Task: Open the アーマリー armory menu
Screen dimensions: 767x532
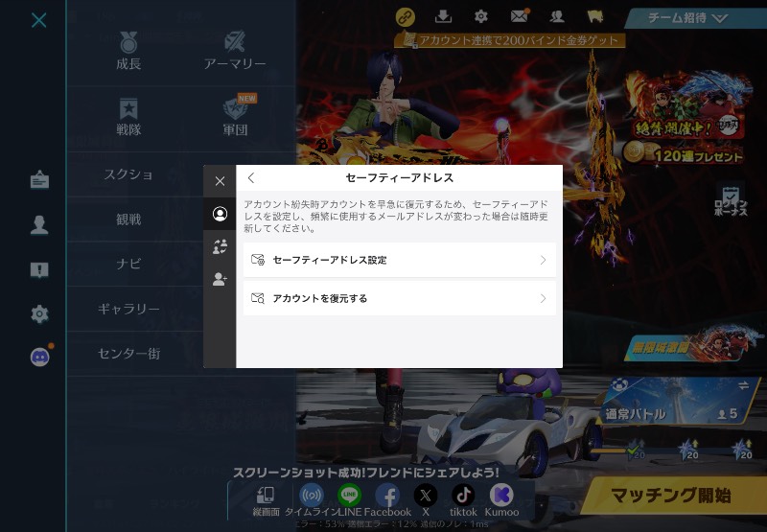Action: click(x=235, y=51)
